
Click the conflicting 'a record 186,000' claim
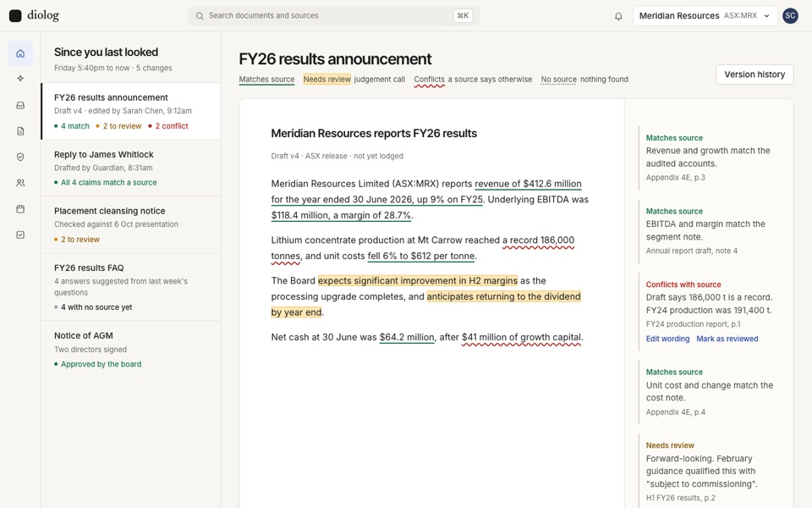tap(538, 240)
